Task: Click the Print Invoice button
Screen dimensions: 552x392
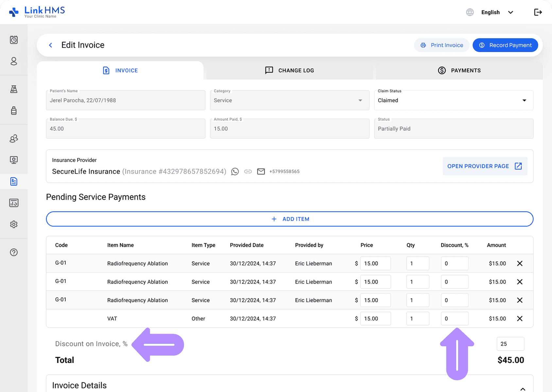Action: click(x=441, y=45)
